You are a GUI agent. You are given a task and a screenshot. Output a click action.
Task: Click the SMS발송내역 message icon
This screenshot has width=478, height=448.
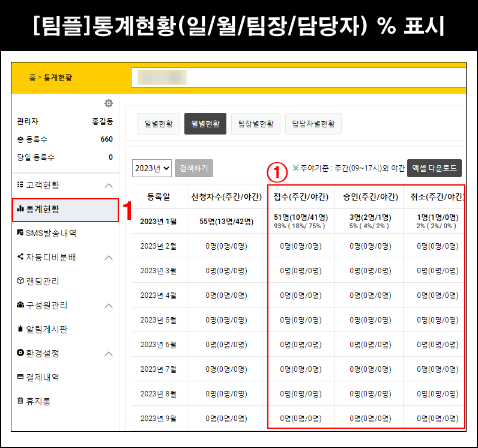[20, 233]
